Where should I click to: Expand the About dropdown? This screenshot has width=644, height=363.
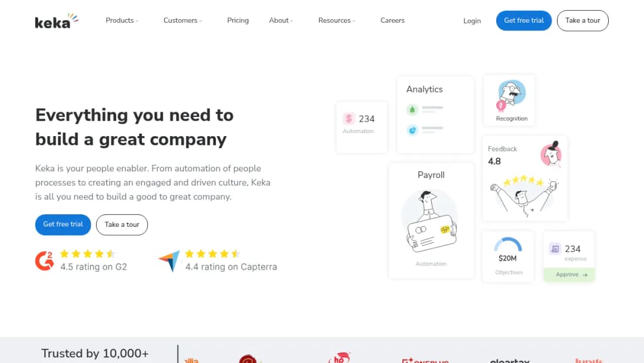tap(281, 20)
